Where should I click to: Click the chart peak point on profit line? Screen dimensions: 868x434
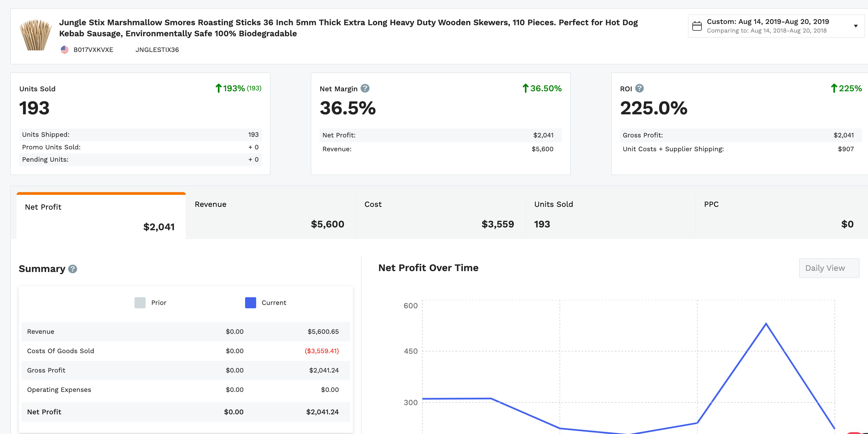point(766,324)
